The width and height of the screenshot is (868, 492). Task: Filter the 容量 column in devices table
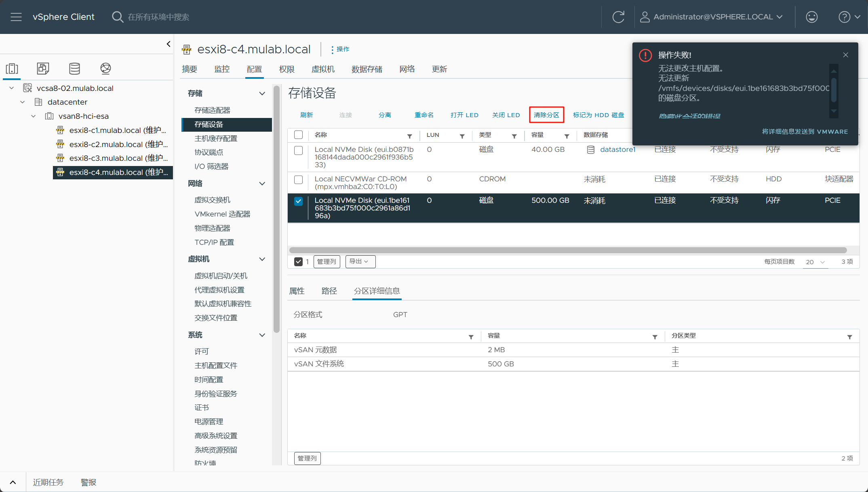click(567, 136)
